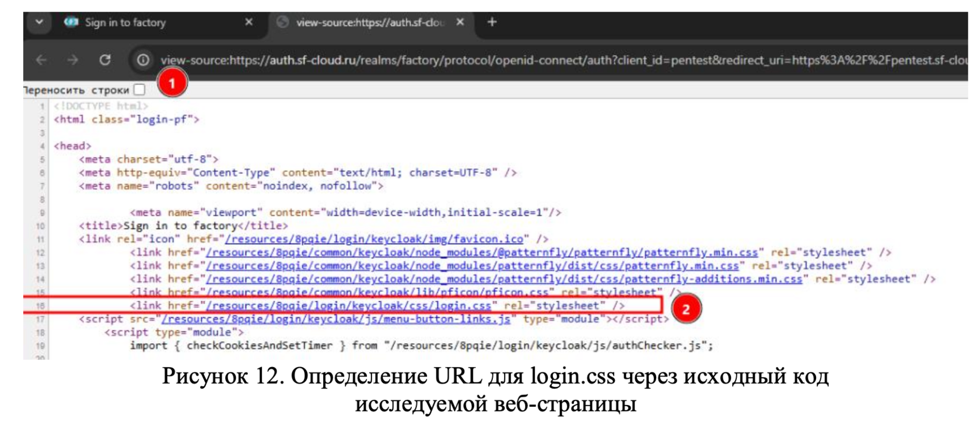Click the http-equiv Content-Type meta line
The image size is (980, 426).
click(297, 172)
